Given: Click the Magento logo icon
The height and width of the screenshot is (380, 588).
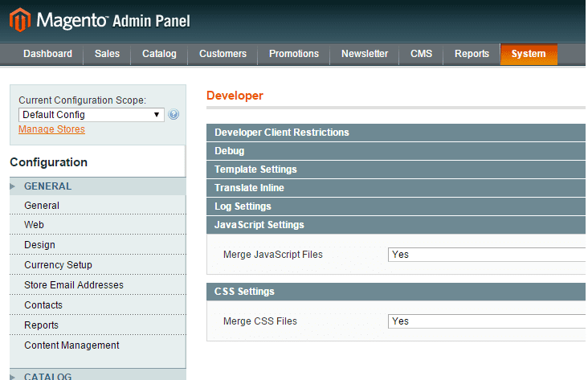Looking at the screenshot, I should (x=20, y=20).
